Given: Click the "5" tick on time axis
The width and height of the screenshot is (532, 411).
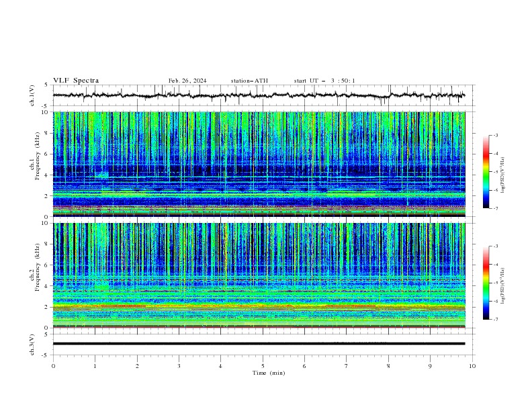Looking at the screenshot, I should [263, 366].
